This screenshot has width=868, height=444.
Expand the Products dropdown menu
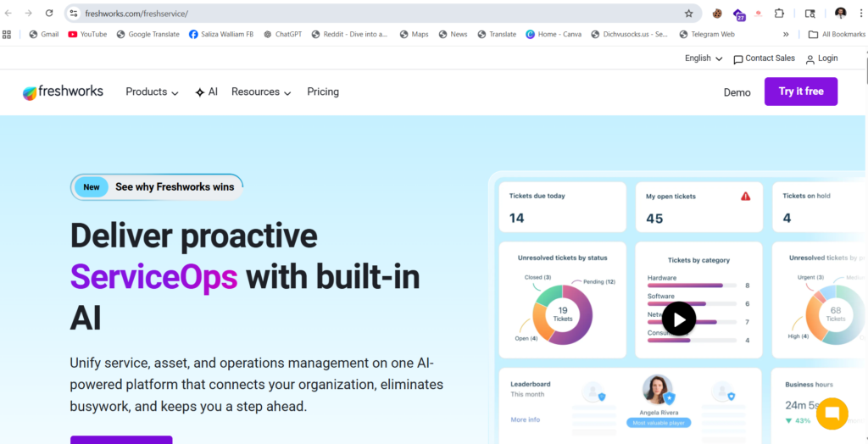pos(152,92)
